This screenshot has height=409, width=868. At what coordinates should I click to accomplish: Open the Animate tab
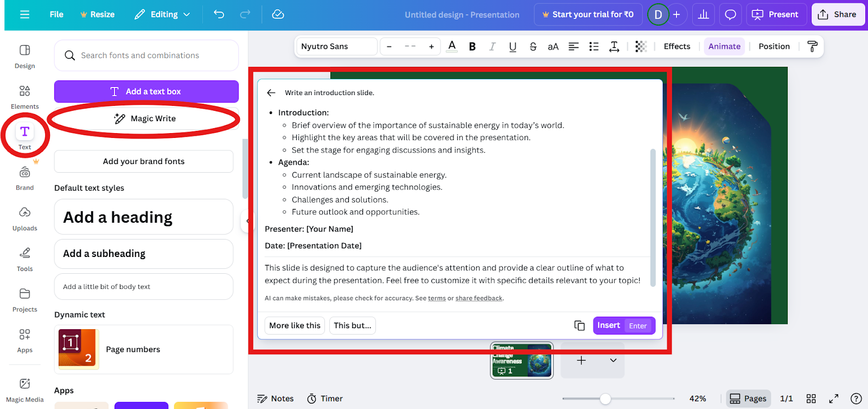[724, 47]
